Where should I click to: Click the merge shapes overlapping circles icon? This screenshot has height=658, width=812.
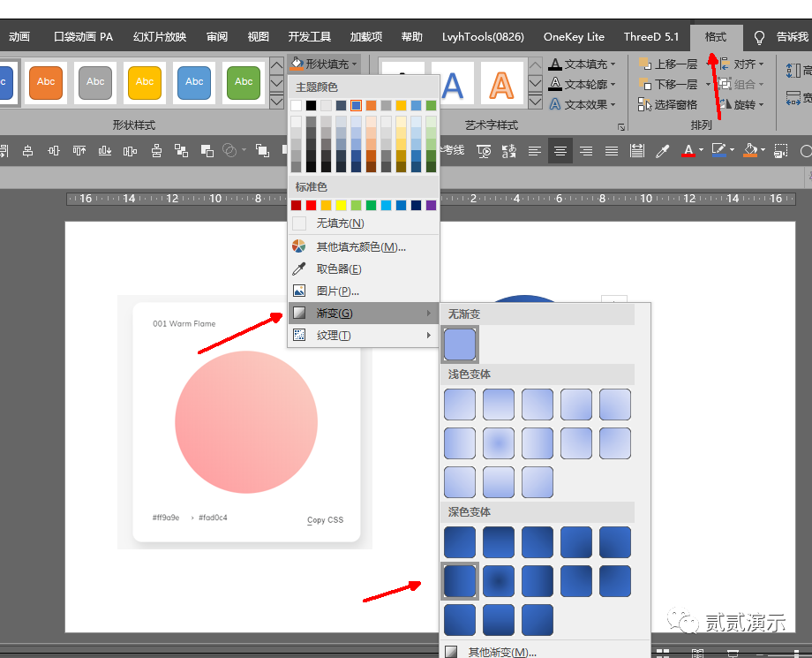(x=229, y=151)
